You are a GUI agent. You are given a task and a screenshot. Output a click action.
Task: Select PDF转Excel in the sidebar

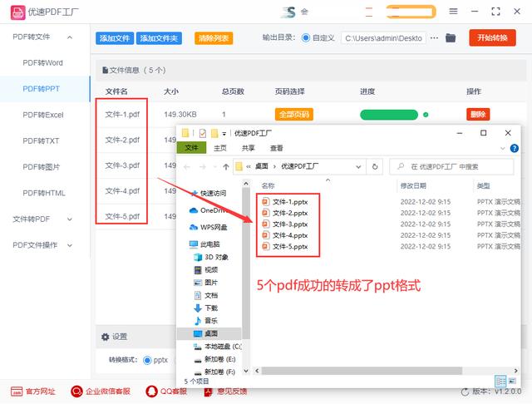pos(43,115)
